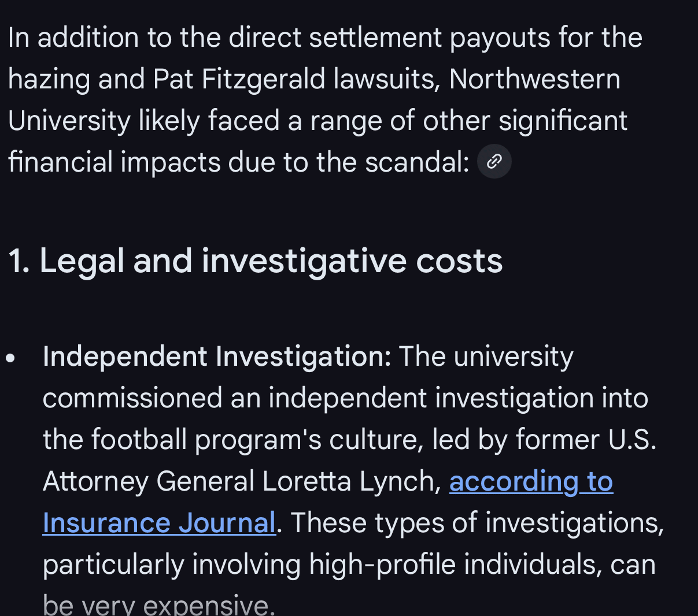The width and height of the screenshot is (698, 616).
Task: Click the heading number "1."
Action: tap(19, 261)
